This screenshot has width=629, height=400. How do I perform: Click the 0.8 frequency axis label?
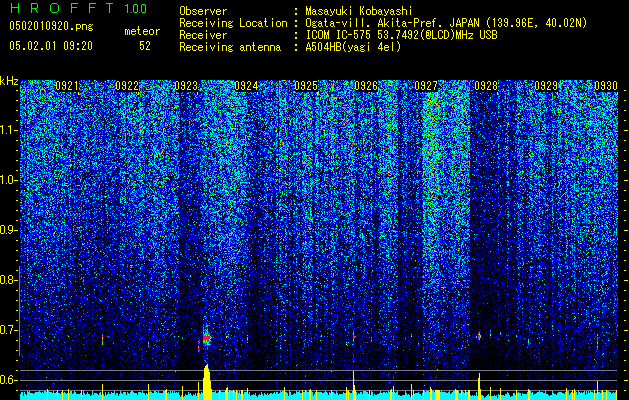(9, 280)
